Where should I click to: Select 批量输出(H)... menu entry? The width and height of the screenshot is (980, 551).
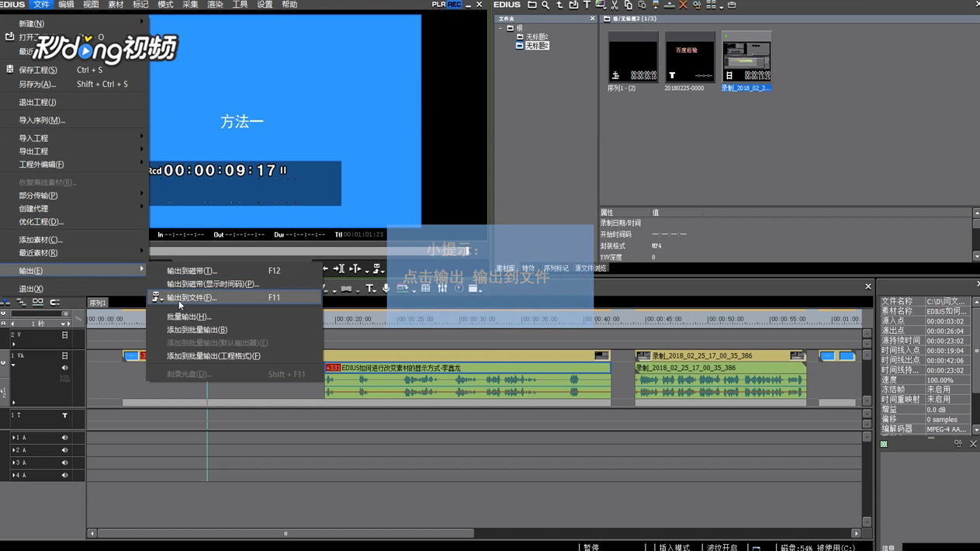[x=234, y=317]
